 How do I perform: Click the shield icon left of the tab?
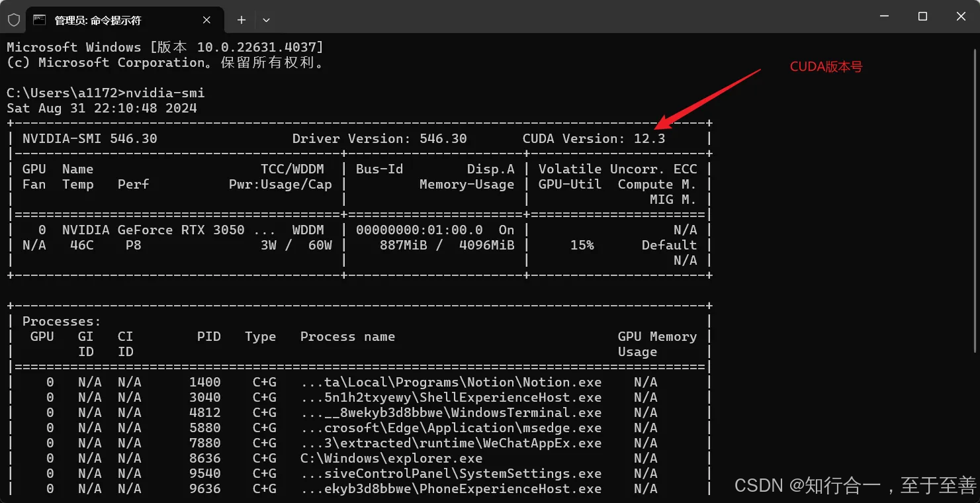(x=14, y=20)
